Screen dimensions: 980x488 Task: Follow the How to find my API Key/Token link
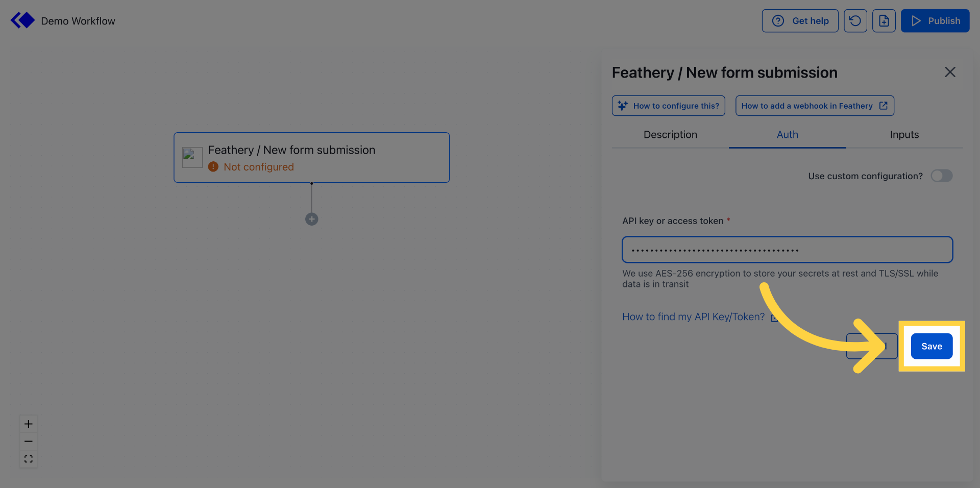693,317
